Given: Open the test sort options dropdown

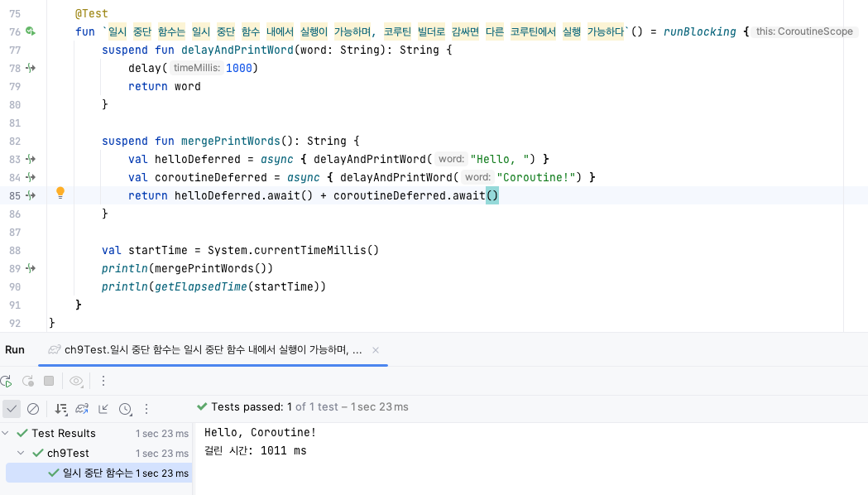Looking at the screenshot, I should 61,409.
